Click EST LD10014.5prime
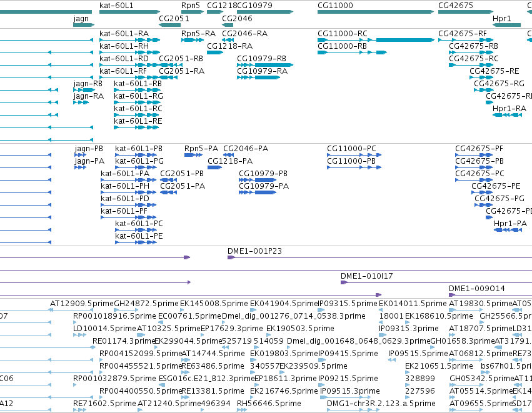 (x=105, y=329)
